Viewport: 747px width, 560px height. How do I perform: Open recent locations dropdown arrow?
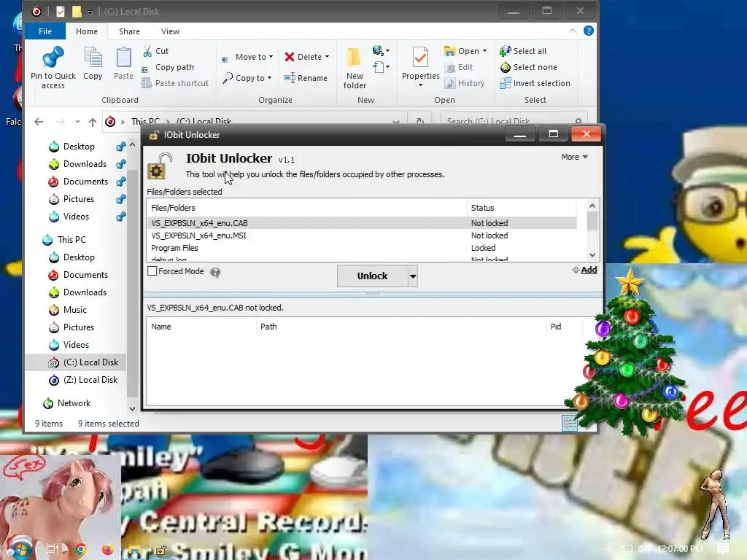[x=77, y=122]
